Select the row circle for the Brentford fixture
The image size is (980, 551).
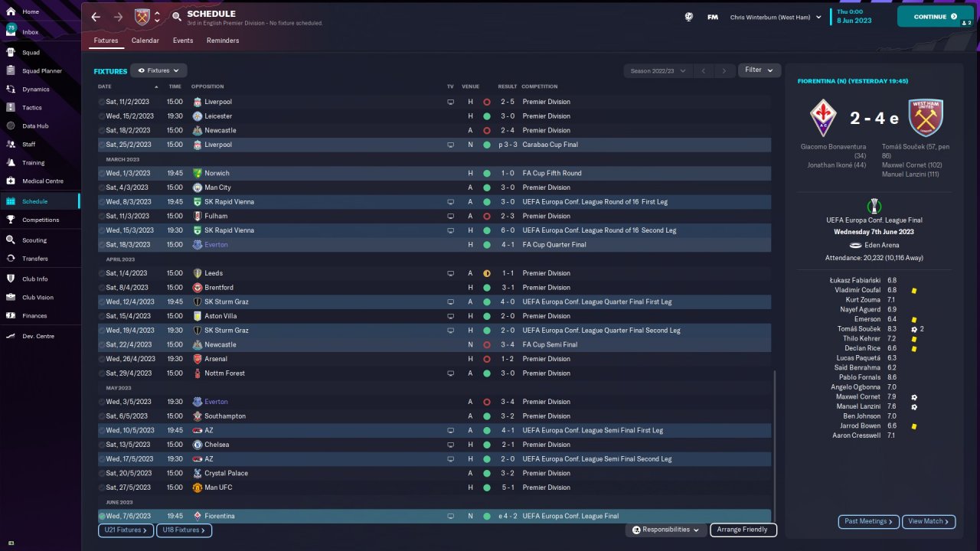tap(102, 288)
